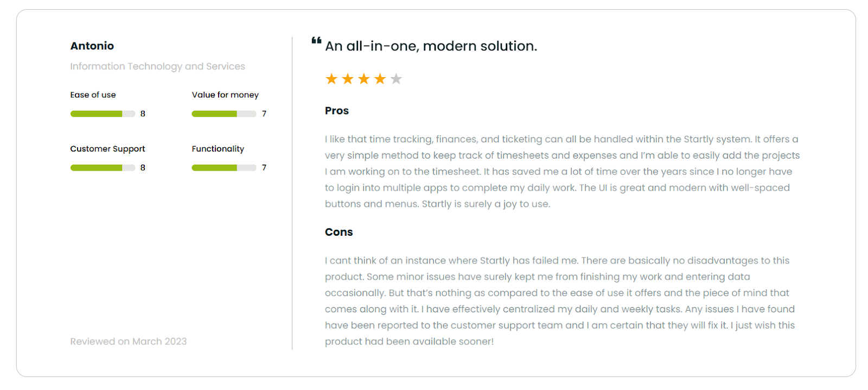Click the fifth gray empty star
Viewport: 868px width, 390px height.
397,79
